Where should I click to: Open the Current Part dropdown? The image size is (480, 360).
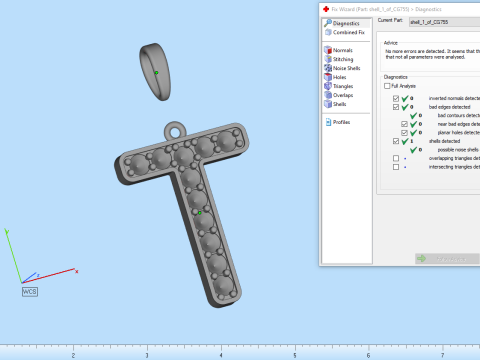(x=444, y=22)
